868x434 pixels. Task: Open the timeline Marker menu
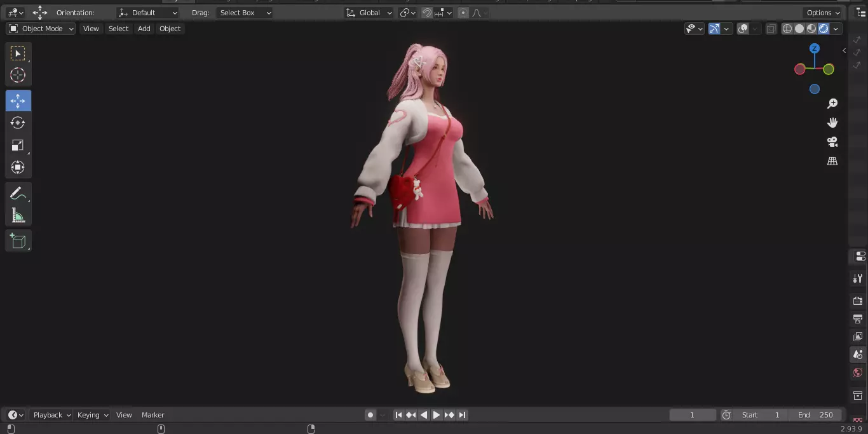(x=153, y=415)
